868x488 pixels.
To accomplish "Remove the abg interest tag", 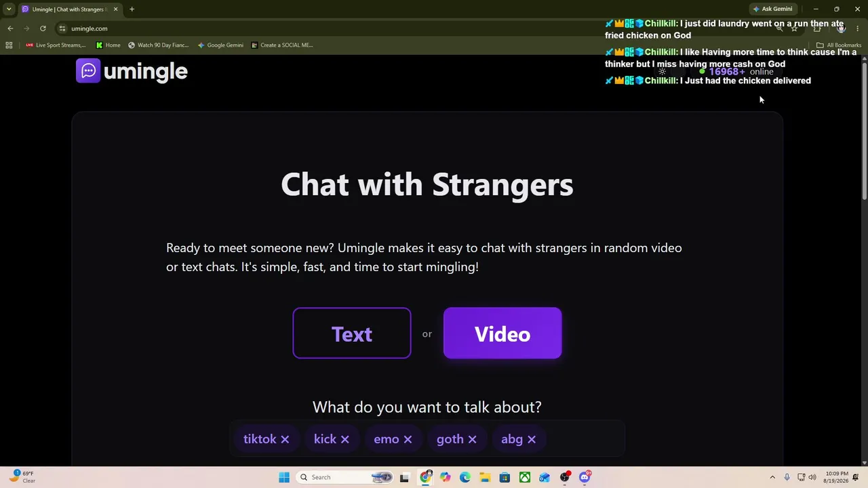I will coord(532,439).
